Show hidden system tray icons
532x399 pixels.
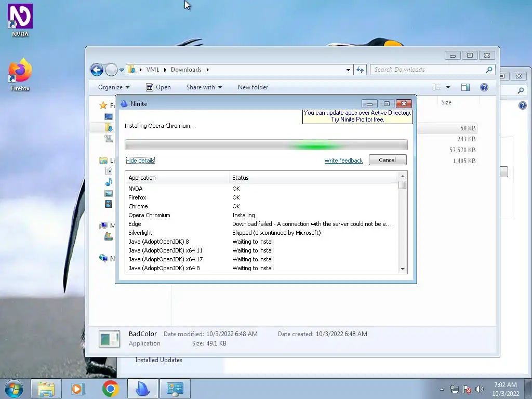442,389
